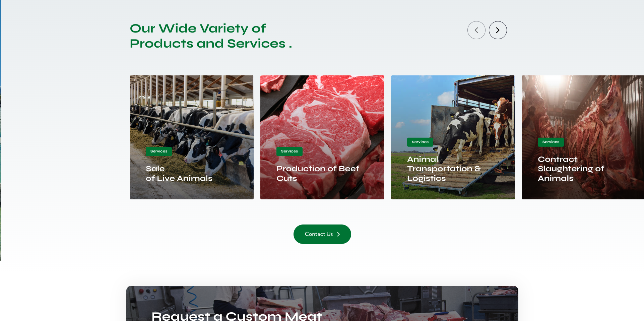Open the Sale of Live Animals card
644x321 pixels.
point(191,137)
